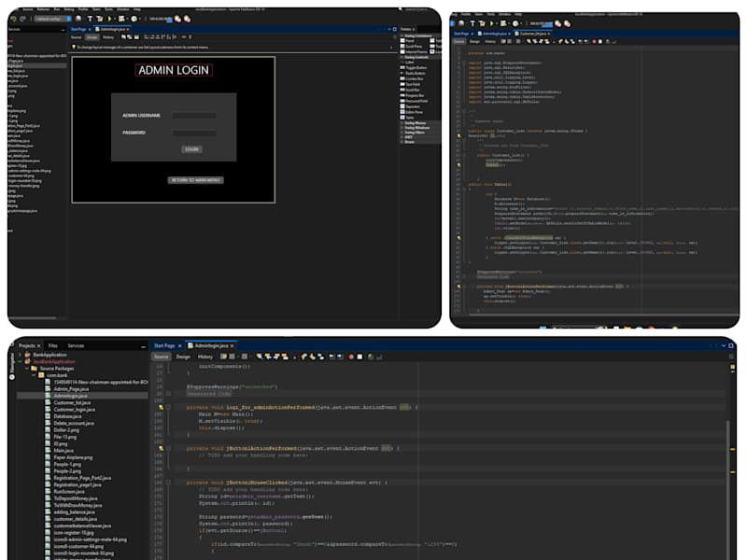Collapse the com.bank package node
This screenshot has height=560, width=747.
[x=34, y=375]
